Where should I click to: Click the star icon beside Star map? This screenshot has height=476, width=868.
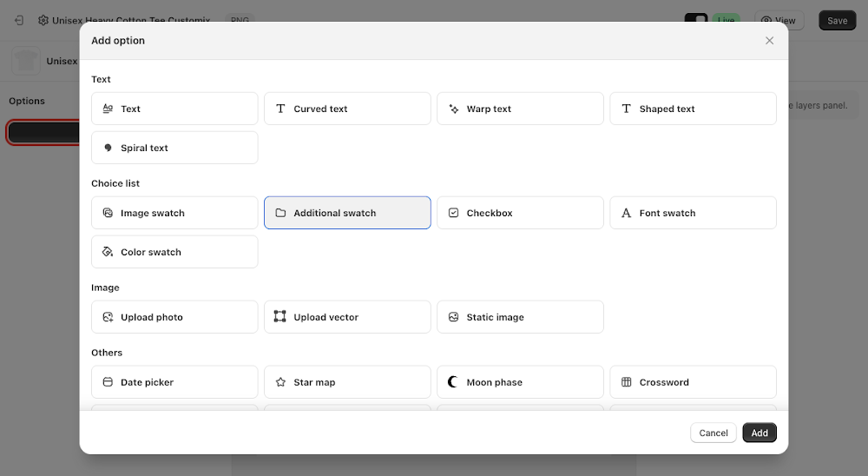point(280,382)
